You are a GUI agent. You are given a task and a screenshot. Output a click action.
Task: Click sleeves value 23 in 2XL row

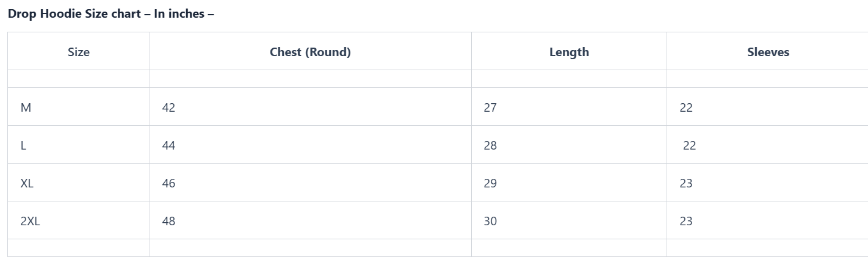coord(686,221)
